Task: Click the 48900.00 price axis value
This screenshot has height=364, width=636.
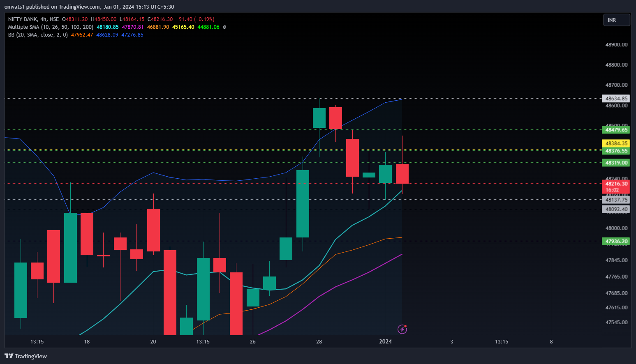Action: coord(616,45)
